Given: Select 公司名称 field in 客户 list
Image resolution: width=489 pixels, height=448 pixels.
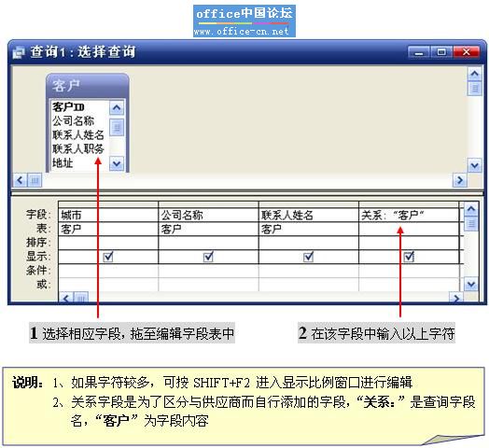Looking at the screenshot, I should [x=74, y=120].
